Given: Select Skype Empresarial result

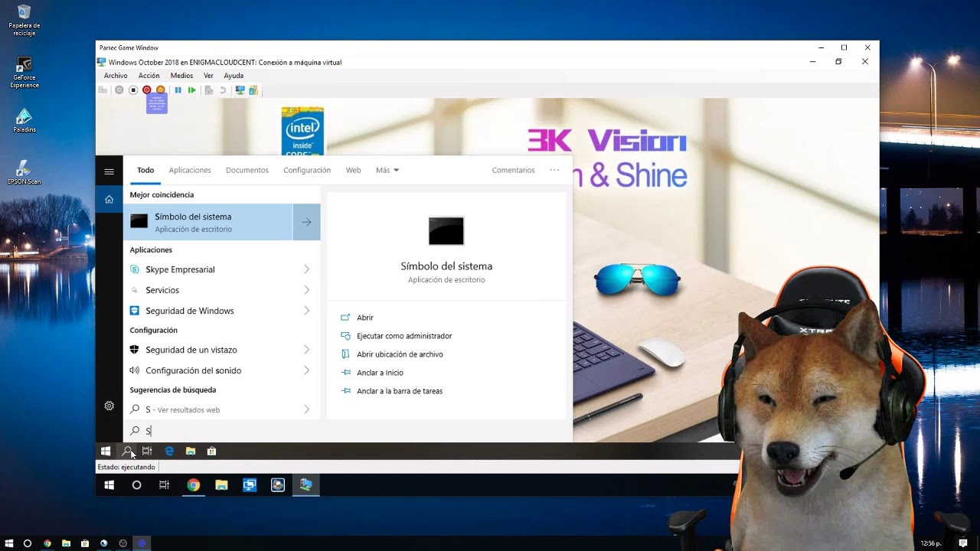Looking at the screenshot, I should (207, 269).
